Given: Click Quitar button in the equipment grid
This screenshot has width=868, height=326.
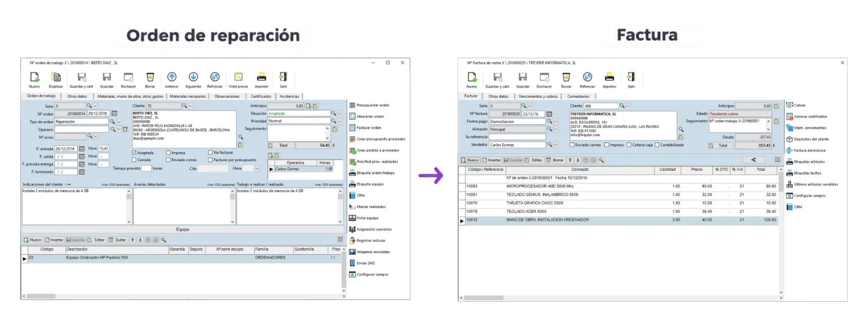Looking at the screenshot, I should (118, 240).
